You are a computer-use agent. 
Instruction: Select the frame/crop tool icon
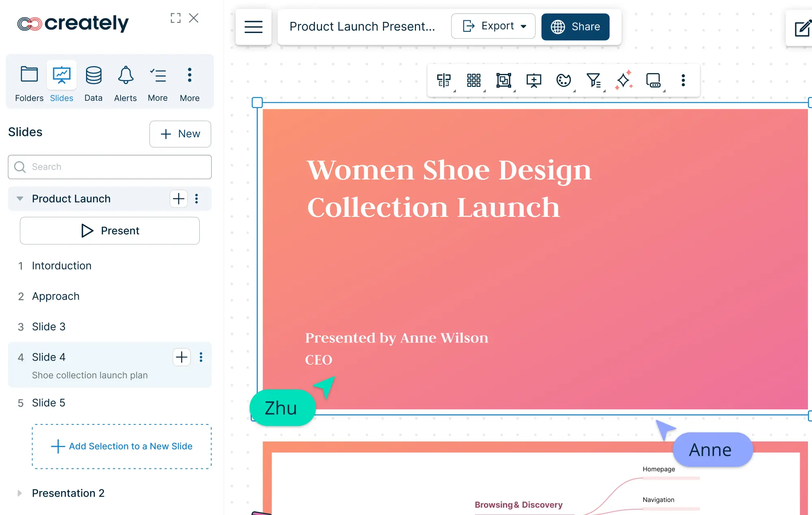click(504, 79)
